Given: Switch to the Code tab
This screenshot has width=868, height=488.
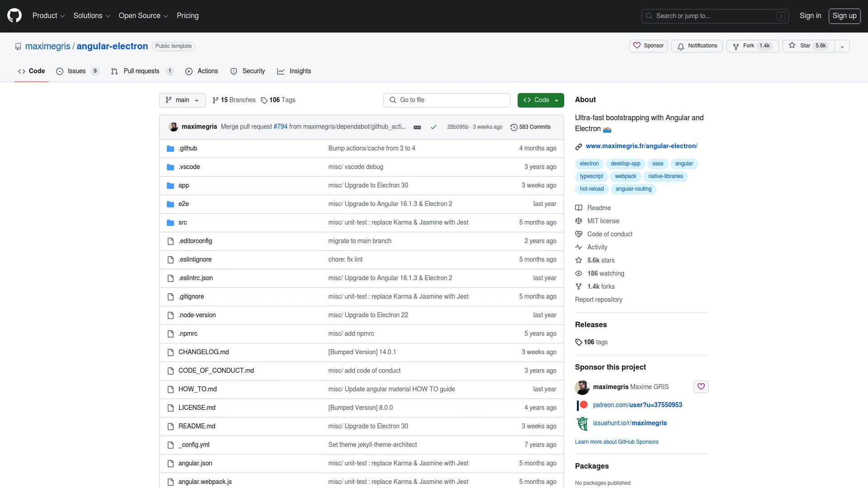Looking at the screenshot, I should coord(32,71).
